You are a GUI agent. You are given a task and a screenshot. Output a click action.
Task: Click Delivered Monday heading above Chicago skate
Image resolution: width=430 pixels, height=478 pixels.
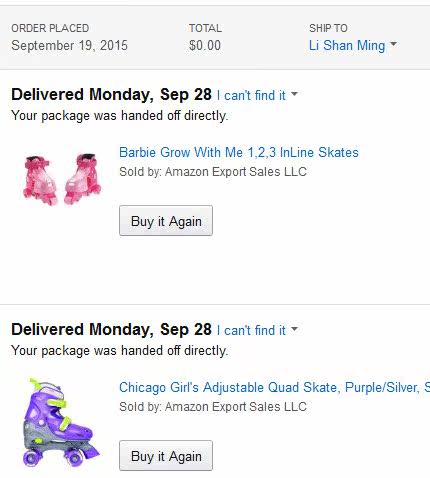(111, 330)
